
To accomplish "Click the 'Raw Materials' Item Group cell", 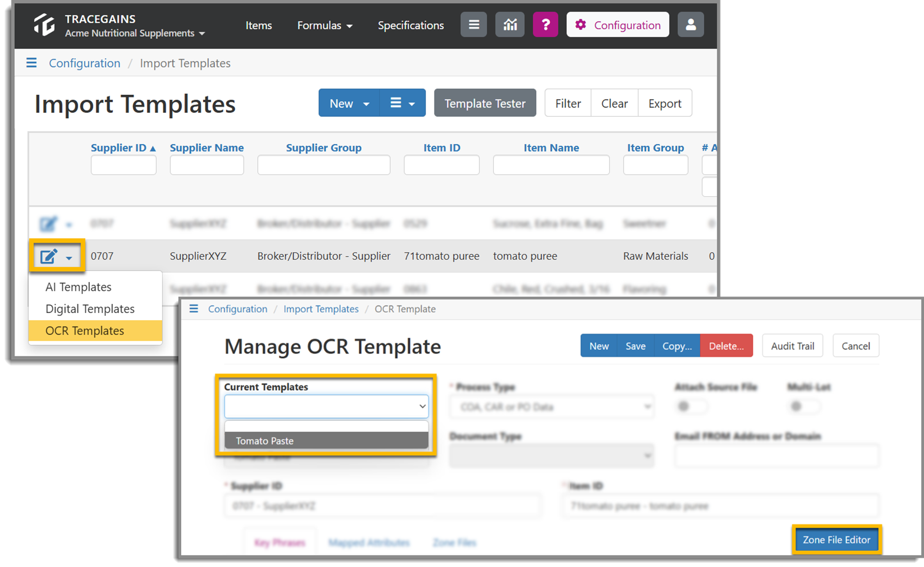I will coord(656,256).
